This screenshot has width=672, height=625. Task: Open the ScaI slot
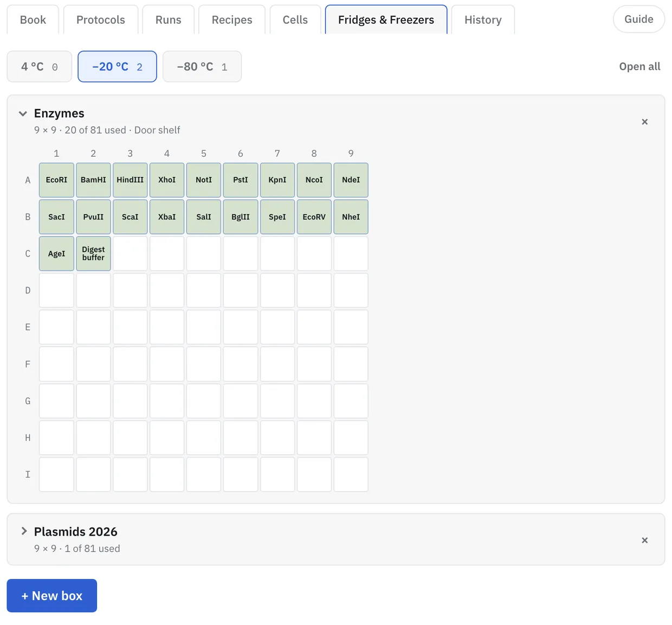tap(130, 217)
